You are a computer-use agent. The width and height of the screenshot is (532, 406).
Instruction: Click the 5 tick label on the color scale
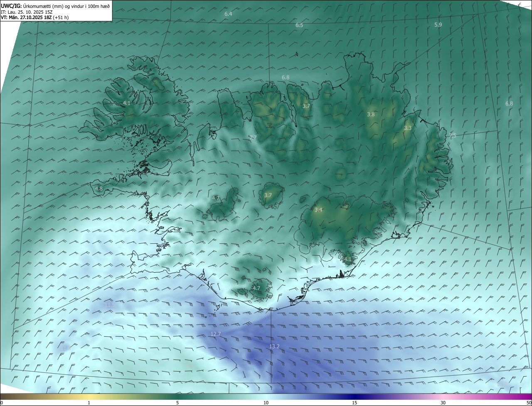pos(177,403)
